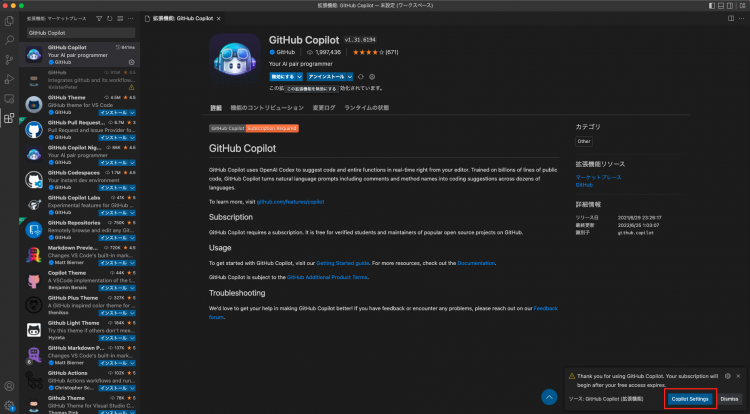Open the Feedback forum link
This screenshot has width=750, height=414.
(x=546, y=308)
